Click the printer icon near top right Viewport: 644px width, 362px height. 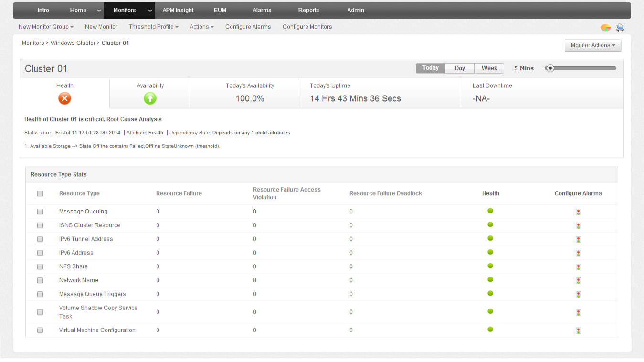(620, 27)
